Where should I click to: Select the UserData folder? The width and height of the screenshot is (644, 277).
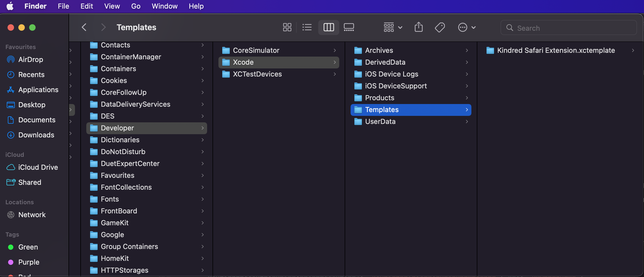pyautogui.click(x=411, y=122)
